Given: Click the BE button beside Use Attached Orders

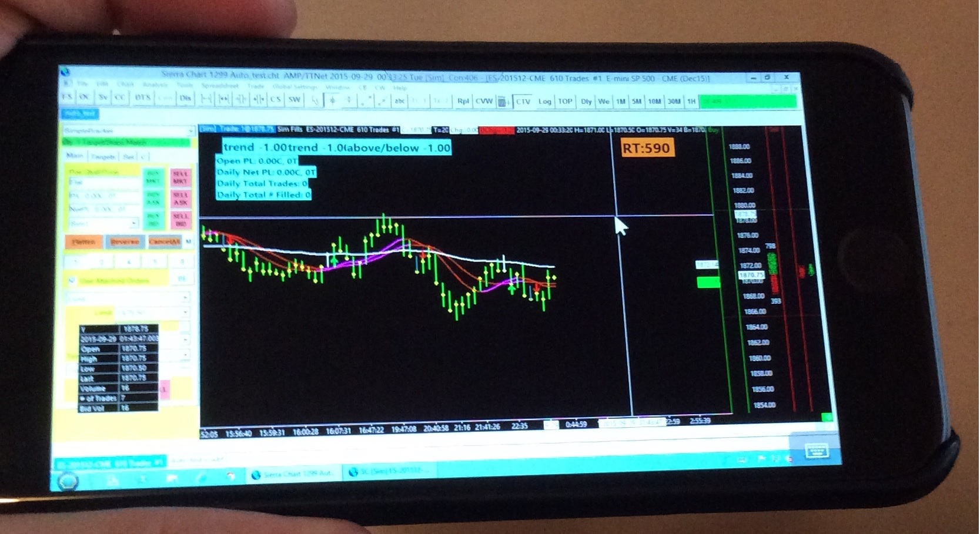Looking at the screenshot, I should (182, 279).
